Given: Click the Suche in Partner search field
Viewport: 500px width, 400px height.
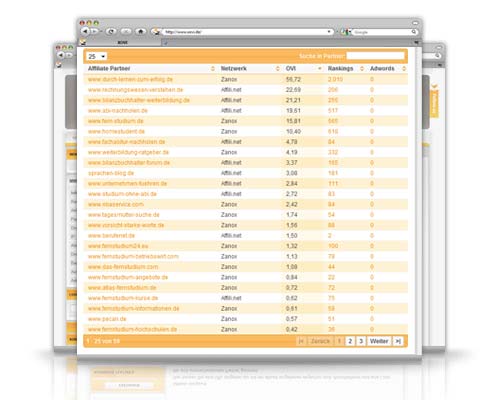Looking at the screenshot, I should point(375,56).
